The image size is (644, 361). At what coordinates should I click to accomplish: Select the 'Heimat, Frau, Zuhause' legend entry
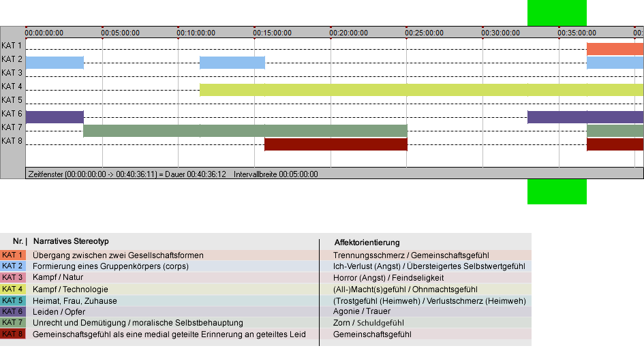[75, 300]
